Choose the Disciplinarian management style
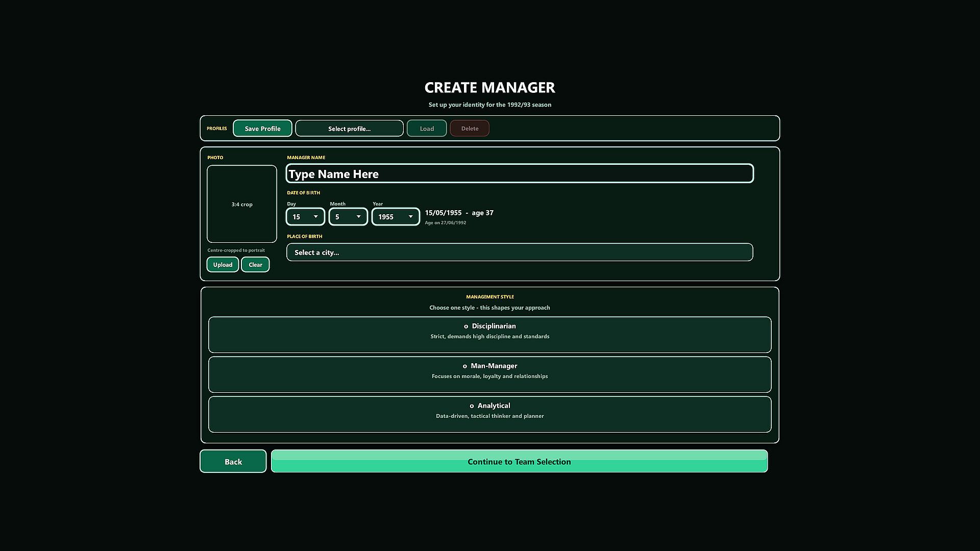This screenshot has height=551, width=980. click(489, 335)
